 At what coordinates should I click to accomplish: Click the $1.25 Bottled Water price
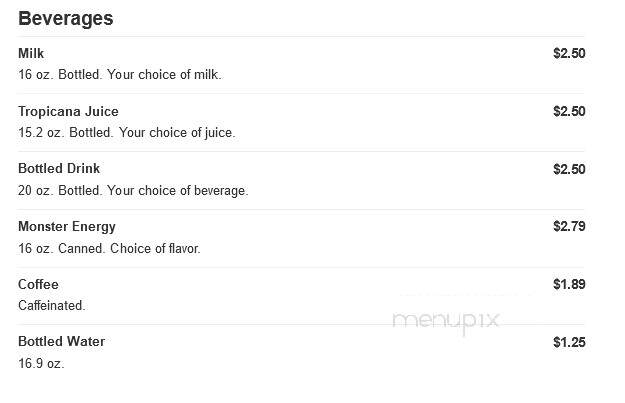pyautogui.click(x=569, y=342)
